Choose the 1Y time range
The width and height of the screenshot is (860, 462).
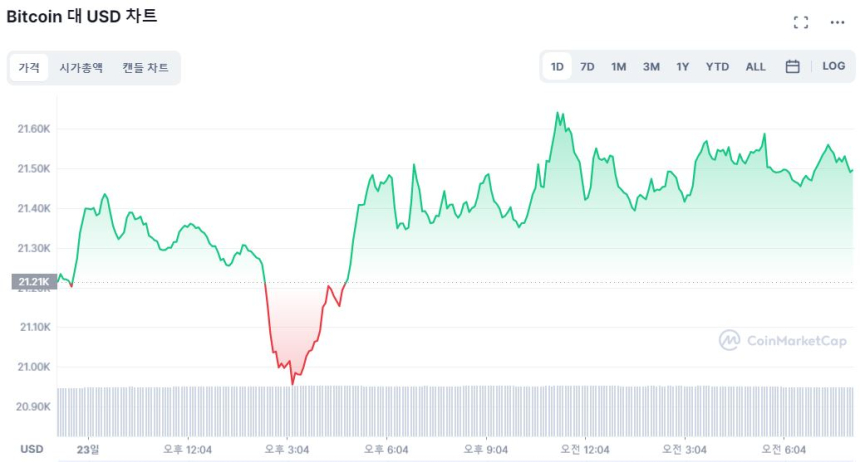682,67
